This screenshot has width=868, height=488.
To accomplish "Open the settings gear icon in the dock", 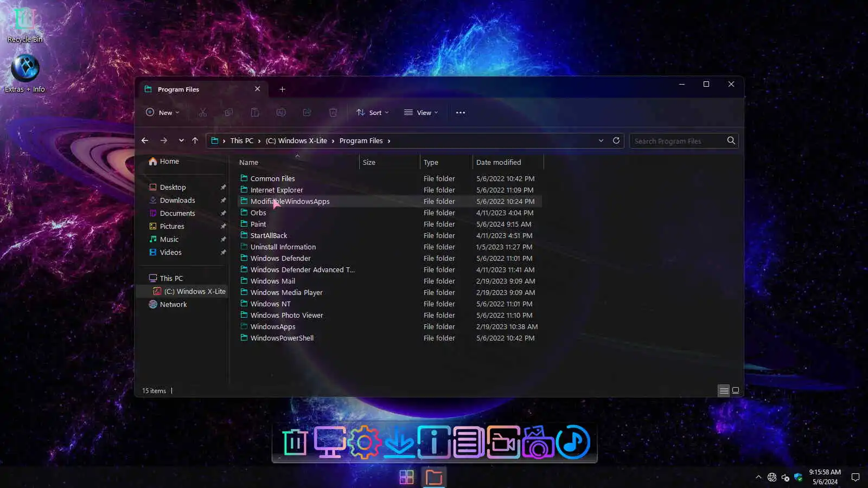I will pos(365,442).
